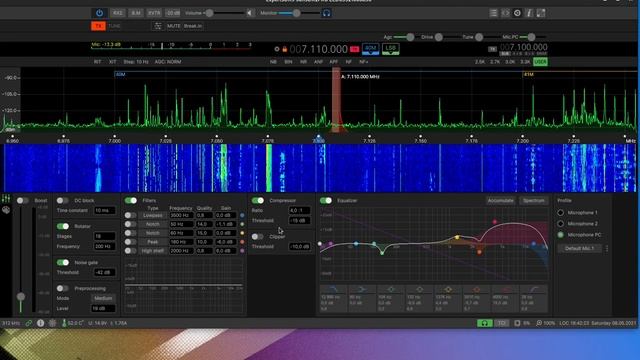Open the Peak filter type dropdown

(153, 242)
